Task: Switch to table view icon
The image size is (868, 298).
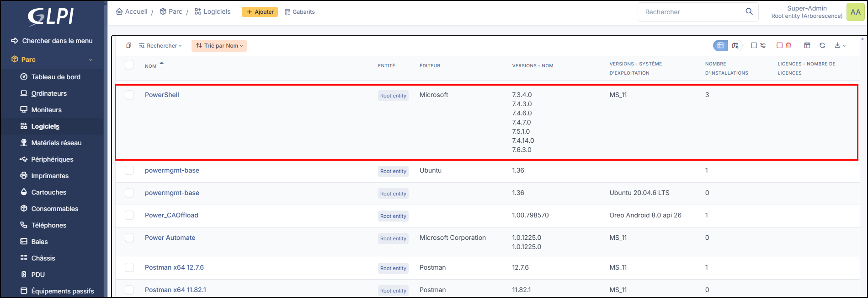Action: [720, 45]
